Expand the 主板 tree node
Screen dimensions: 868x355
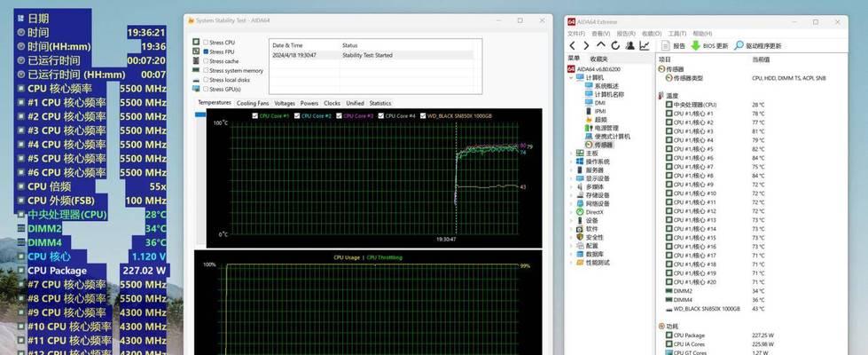(572, 153)
